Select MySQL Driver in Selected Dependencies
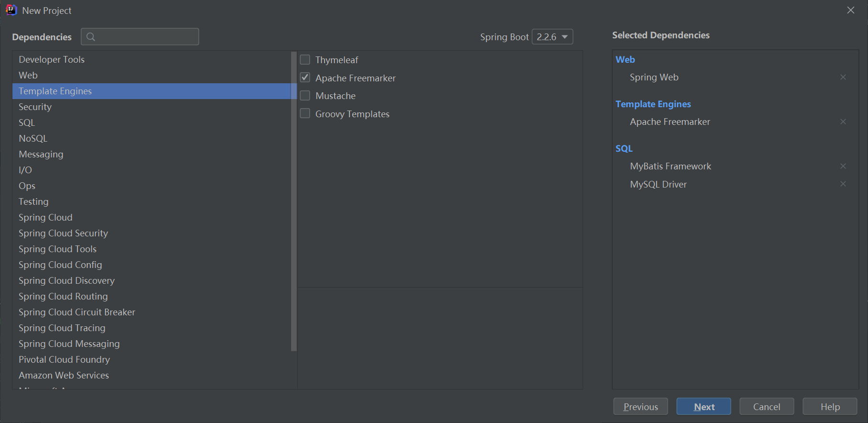The width and height of the screenshot is (868, 423). tap(658, 184)
